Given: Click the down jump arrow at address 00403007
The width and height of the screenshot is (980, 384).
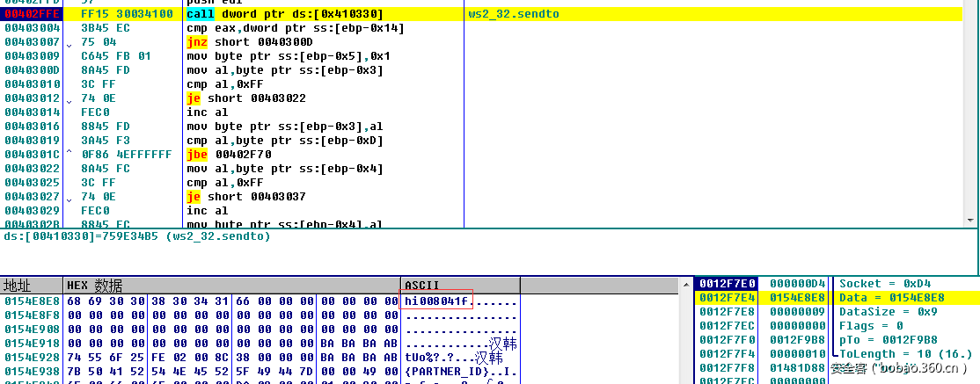Looking at the screenshot, I should tap(69, 42).
